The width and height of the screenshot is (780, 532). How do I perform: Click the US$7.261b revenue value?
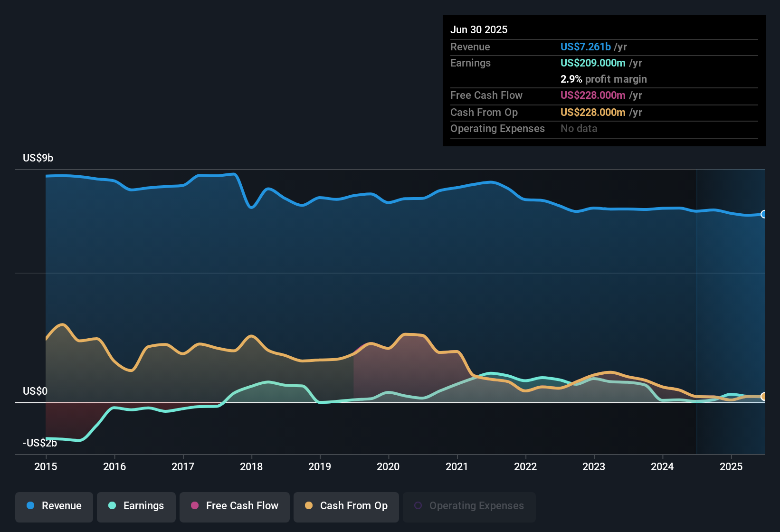[585, 47]
